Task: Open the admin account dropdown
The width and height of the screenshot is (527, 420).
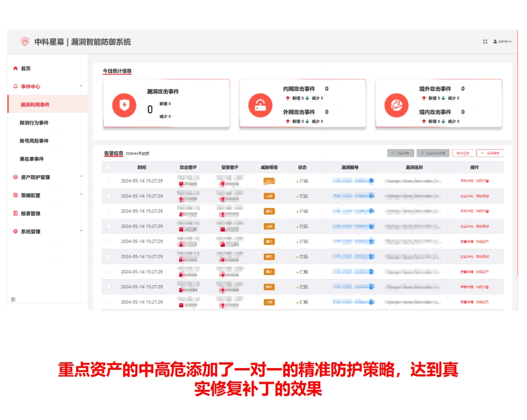Action: point(502,42)
